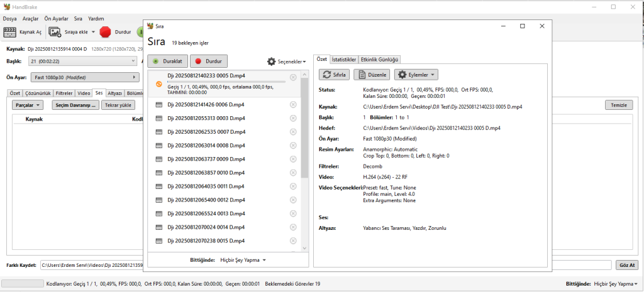Click the Düzenle button

[371, 75]
